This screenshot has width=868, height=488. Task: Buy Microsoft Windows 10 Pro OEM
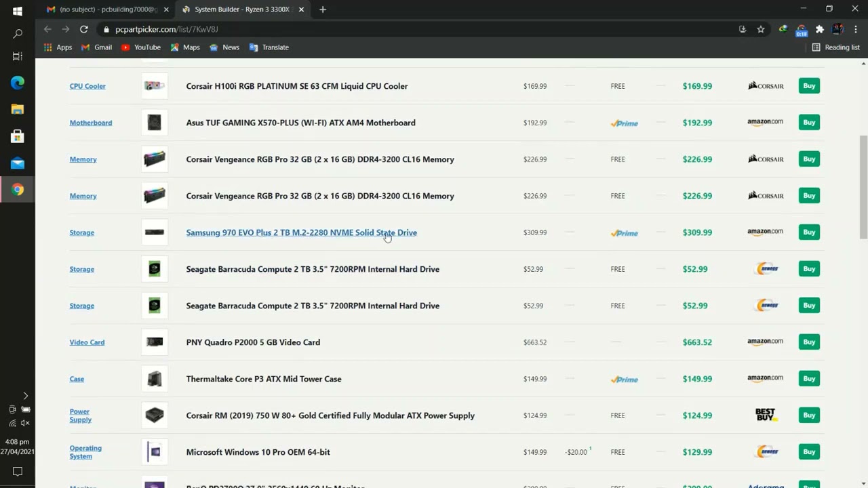coord(809,452)
